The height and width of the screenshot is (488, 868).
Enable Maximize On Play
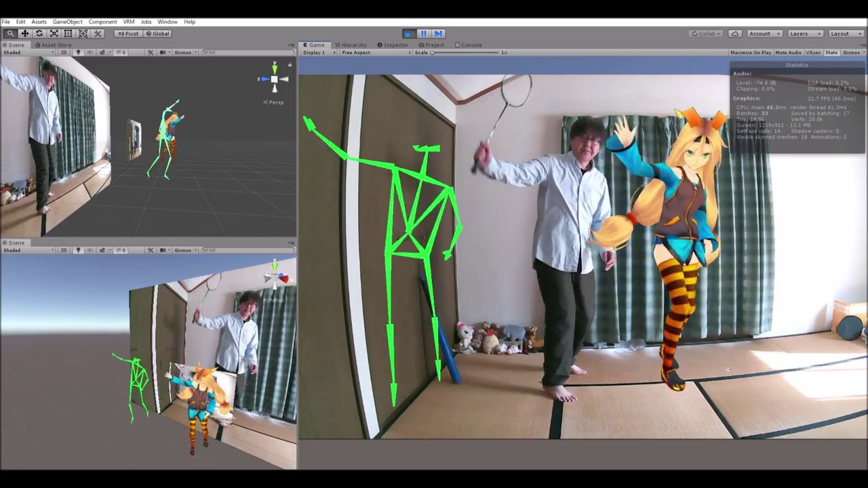(751, 52)
